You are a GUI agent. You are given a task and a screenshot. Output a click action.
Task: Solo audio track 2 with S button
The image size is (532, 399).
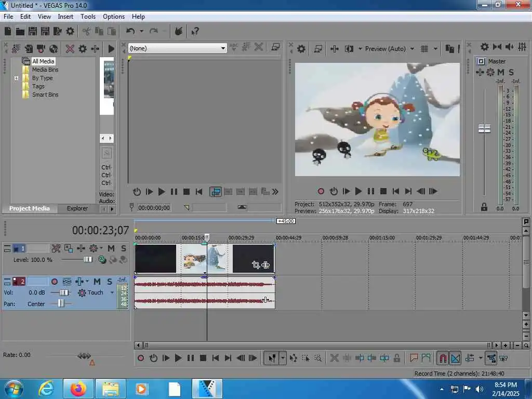click(110, 282)
